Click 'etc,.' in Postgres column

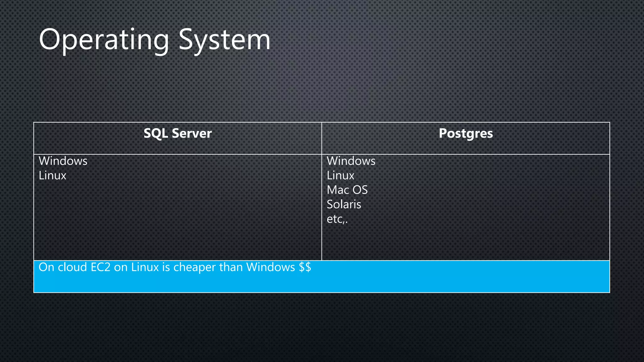337,219
